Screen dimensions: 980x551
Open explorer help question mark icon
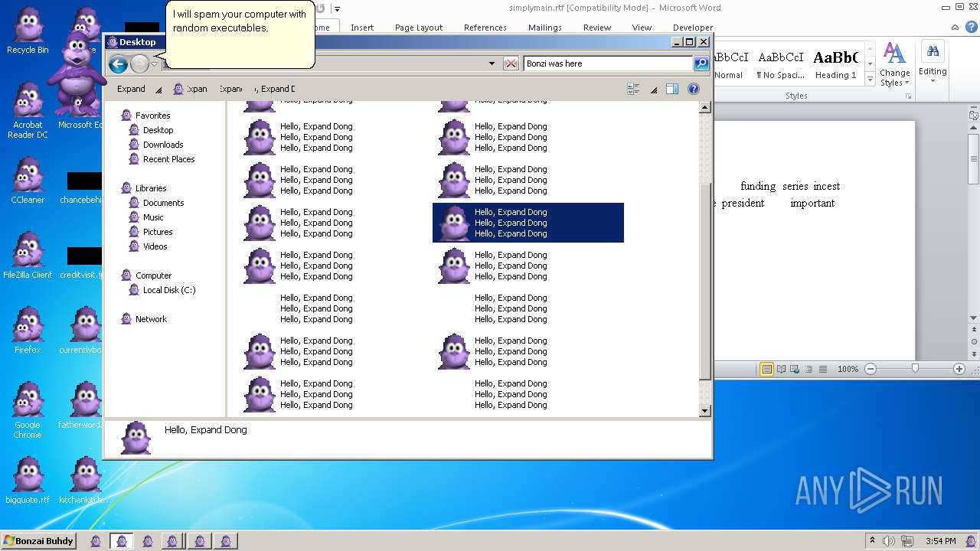694,89
